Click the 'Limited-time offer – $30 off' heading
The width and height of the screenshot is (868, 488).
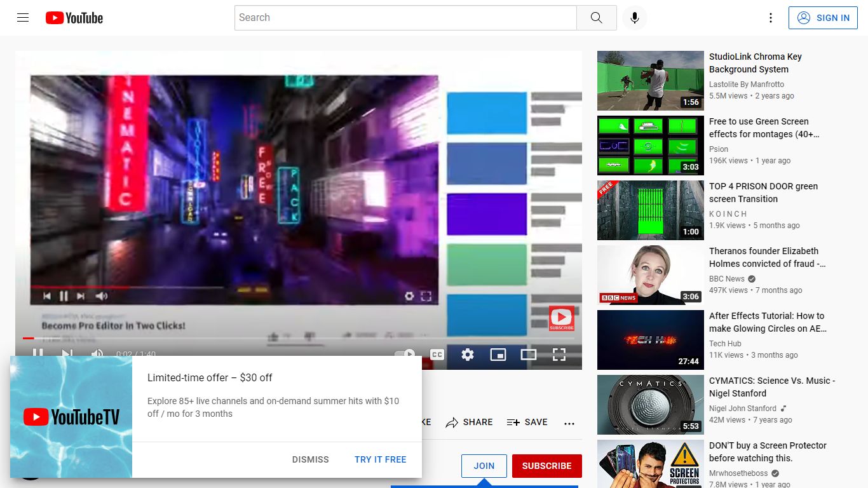coord(210,377)
